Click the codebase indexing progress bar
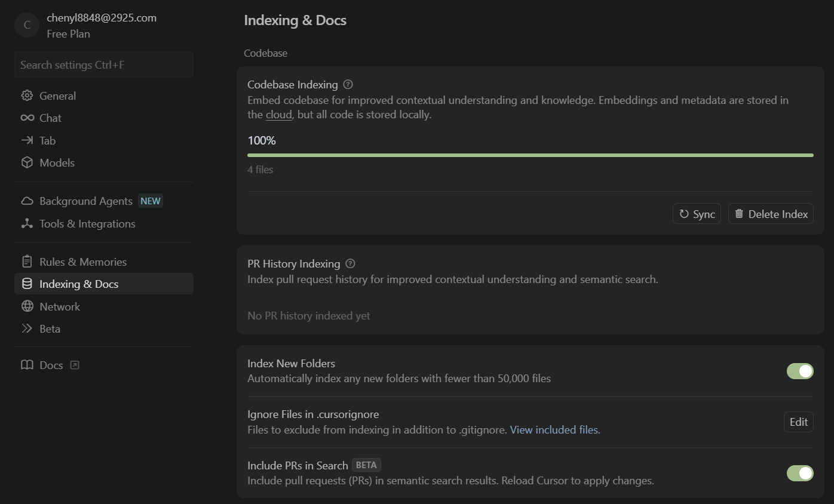Viewport: 834px width, 504px height. click(530, 155)
